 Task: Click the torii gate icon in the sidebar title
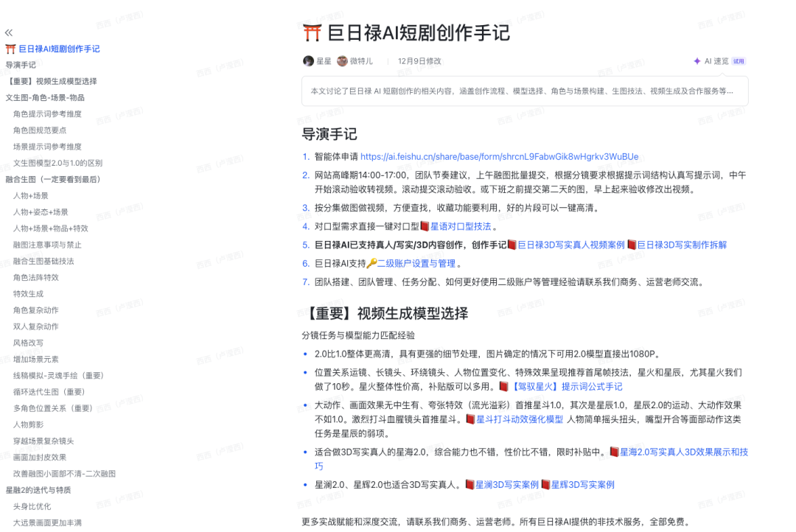pos(10,49)
